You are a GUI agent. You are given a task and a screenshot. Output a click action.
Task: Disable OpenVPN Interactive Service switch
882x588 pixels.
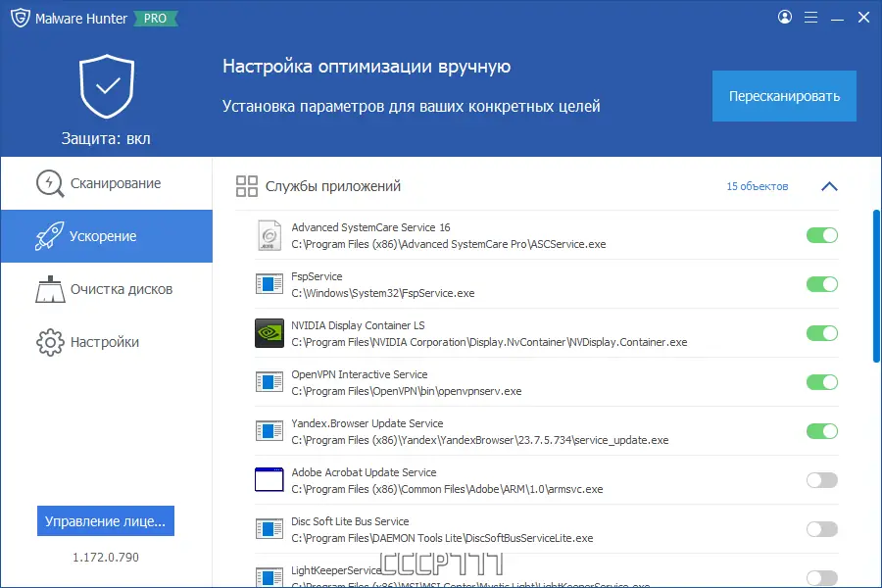pos(822,382)
